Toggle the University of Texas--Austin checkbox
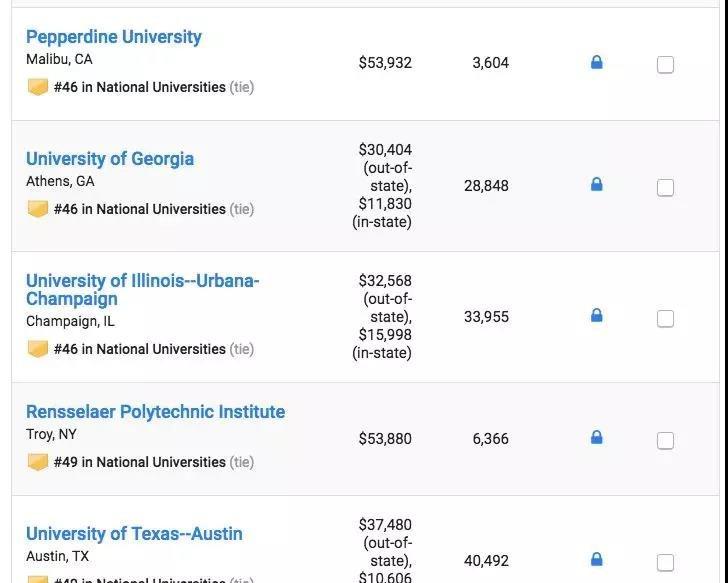 point(665,563)
